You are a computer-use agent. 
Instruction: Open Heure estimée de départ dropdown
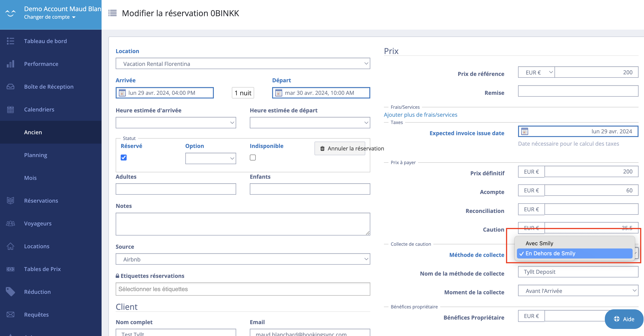[310, 123]
